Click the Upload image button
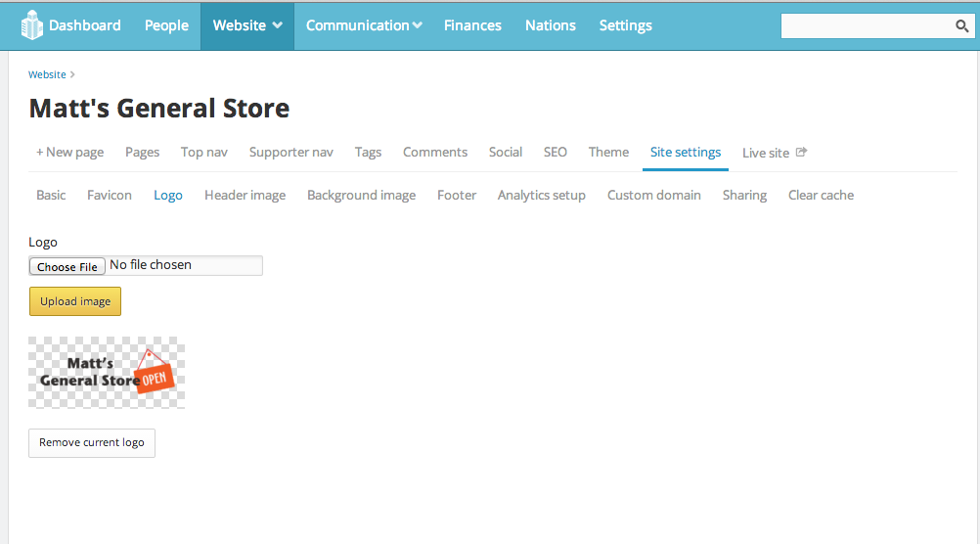980x544 pixels. pos(75,301)
